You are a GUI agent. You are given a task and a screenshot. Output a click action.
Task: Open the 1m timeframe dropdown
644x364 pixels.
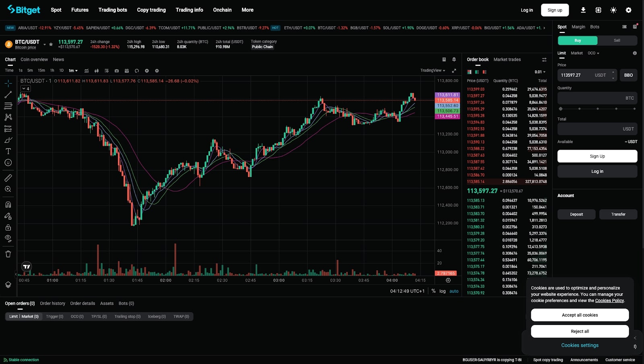[x=73, y=70]
